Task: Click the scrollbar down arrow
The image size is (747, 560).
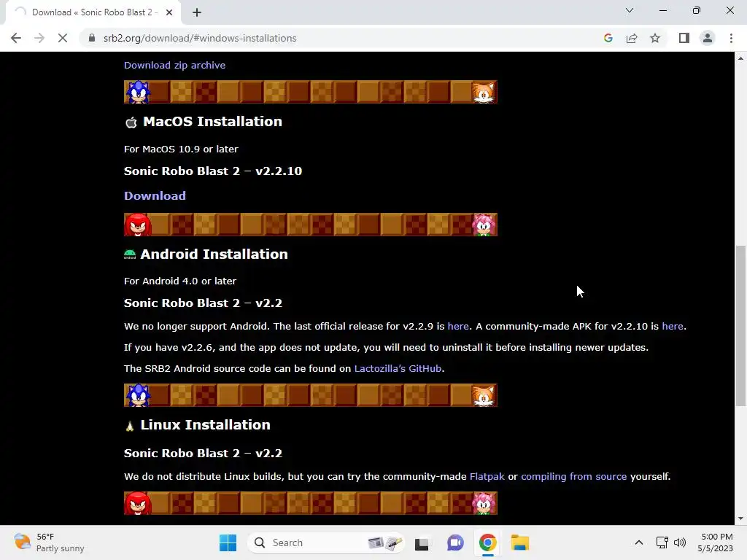Action: point(740,518)
